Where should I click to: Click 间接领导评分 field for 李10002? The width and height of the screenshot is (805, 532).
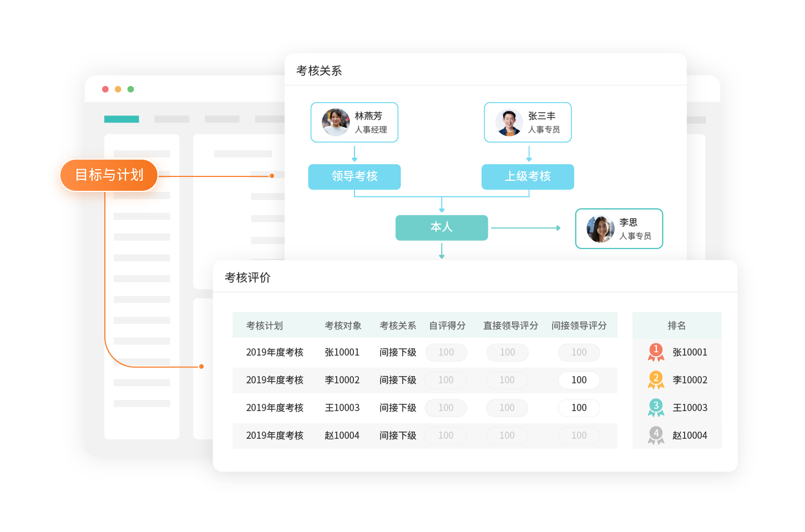[579, 380]
